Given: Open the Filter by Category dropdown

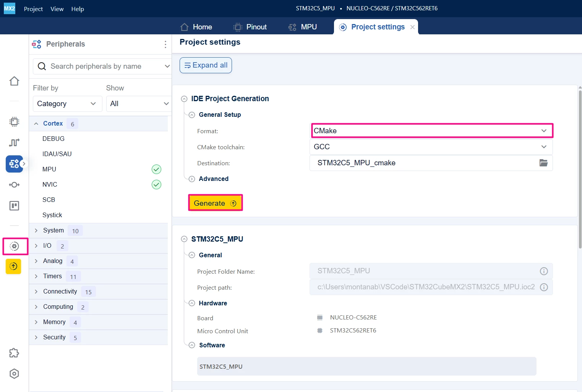Looking at the screenshot, I should [67, 104].
